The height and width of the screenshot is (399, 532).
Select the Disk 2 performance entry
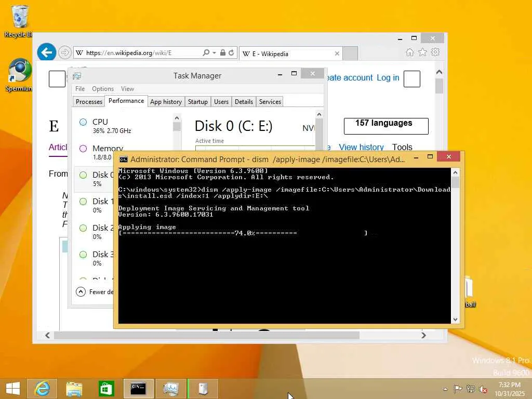pyautogui.click(x=94, y=232)
